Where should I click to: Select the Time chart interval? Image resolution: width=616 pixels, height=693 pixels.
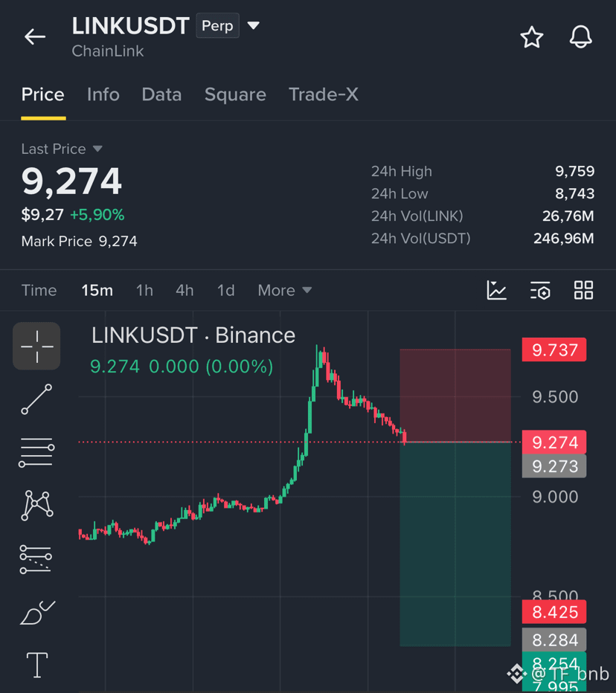pyautogui.click(x=39, y=291)
